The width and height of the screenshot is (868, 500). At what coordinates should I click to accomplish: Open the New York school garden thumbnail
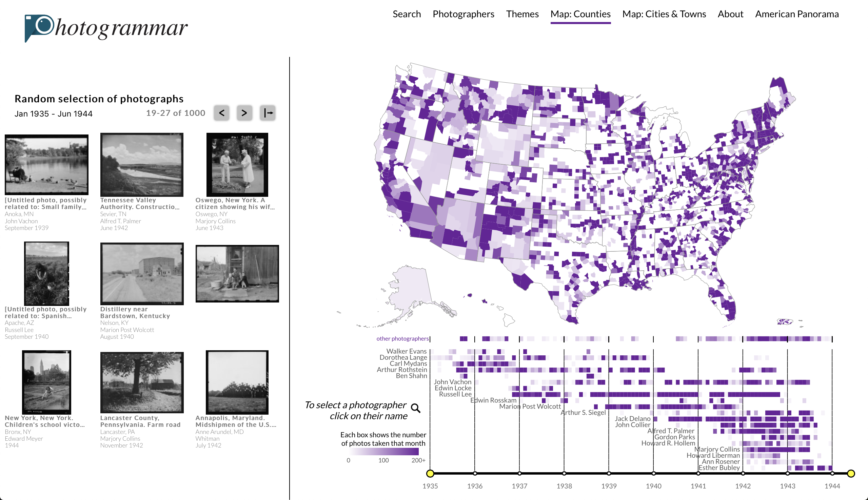46,382
